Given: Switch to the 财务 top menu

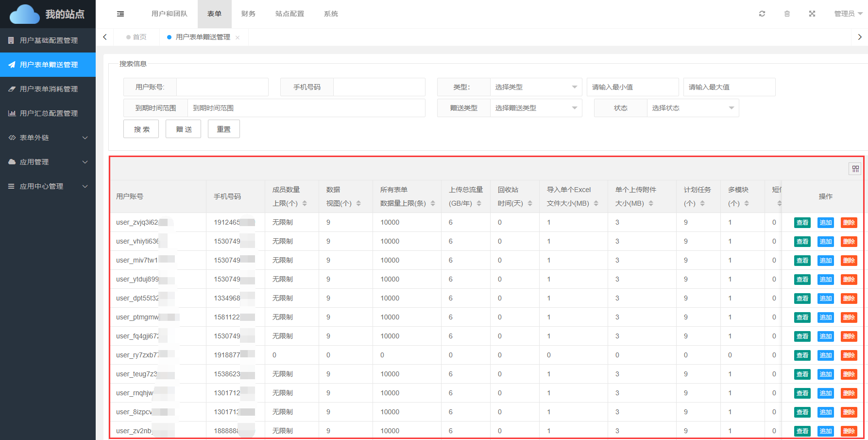Looking at the screenshot, I should click(248, 14).
